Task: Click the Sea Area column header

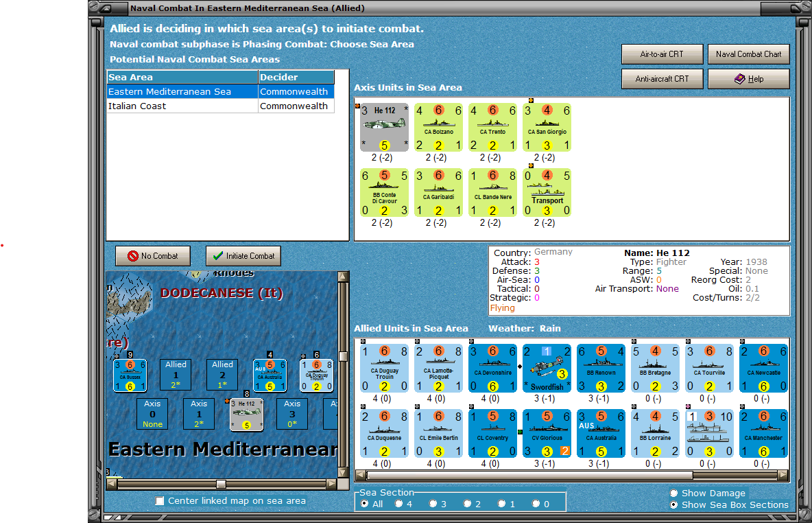Action: click(182, 78)
